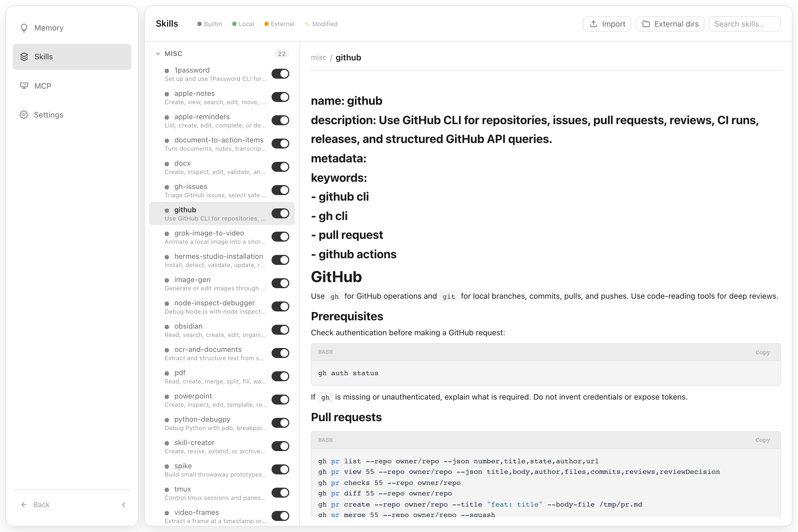Toggle the 1password skill off

point(280,74)
